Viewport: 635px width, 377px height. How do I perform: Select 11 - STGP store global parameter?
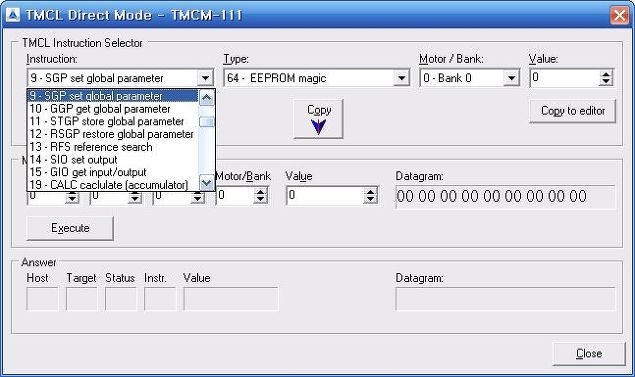tap(113, 121)
